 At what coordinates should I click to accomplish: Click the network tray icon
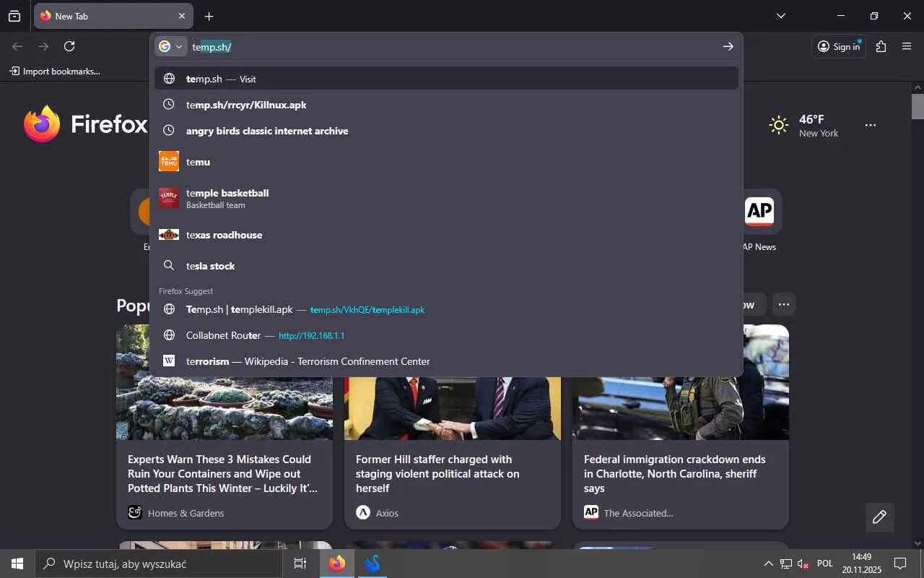pyautogui.click(x=786, y=564)
